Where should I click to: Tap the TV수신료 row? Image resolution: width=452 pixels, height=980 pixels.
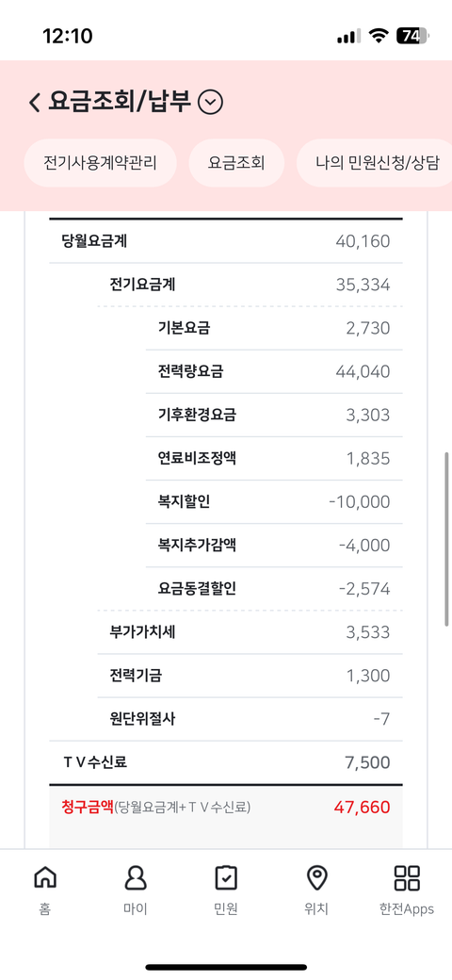(226, 762)
